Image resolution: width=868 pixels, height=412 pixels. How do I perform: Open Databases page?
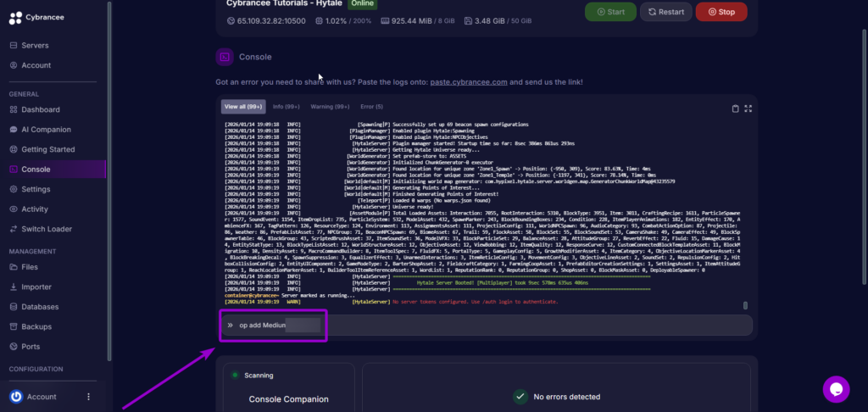coord(40,307)
